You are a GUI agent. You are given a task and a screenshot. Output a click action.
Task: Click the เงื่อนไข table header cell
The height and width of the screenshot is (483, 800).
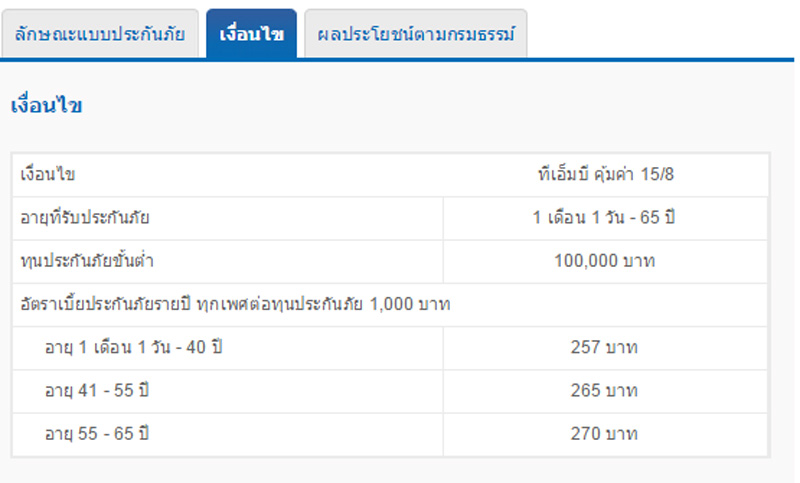pyautogui.click(x=48, y=175)
